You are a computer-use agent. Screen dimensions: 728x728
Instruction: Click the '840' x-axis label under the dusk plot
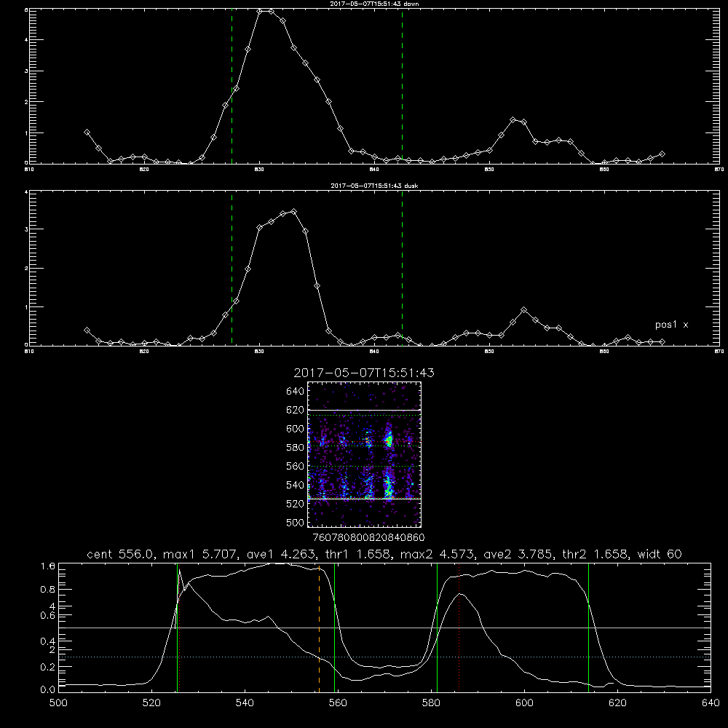pyautogui.click(x=374, y=352)
